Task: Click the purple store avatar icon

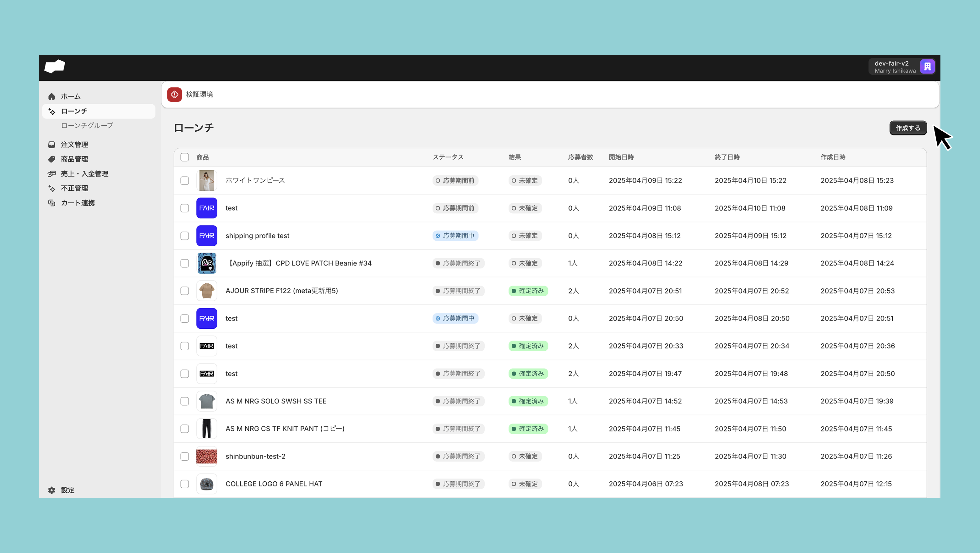Action: point(927,67)
